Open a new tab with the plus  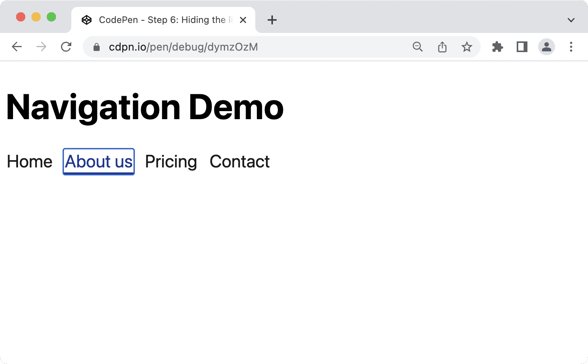272,20
